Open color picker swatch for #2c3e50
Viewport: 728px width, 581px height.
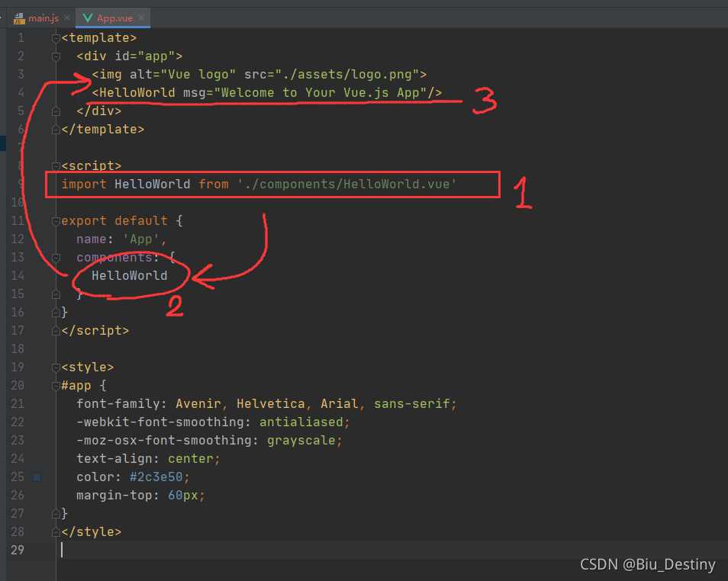pos(37,477)
